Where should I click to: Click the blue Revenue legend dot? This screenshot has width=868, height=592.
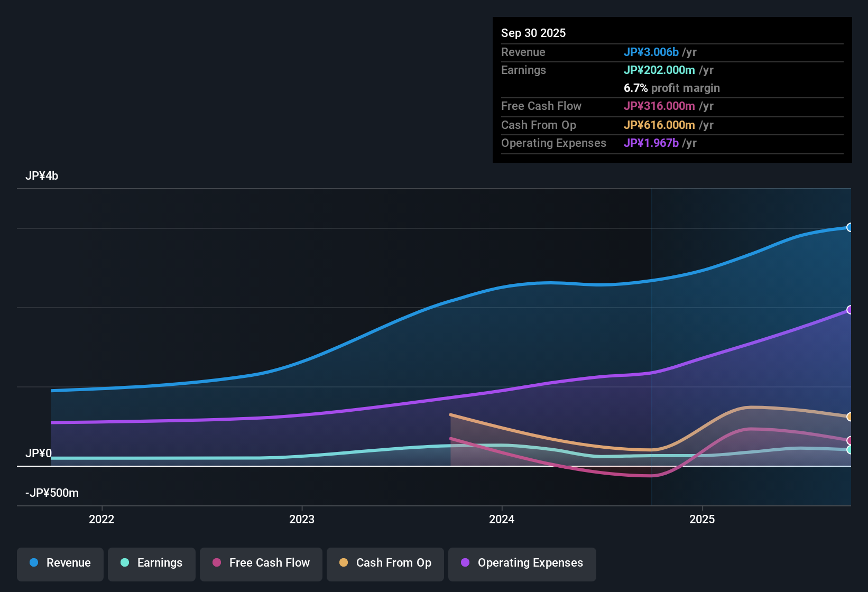(x=34, y=563)
